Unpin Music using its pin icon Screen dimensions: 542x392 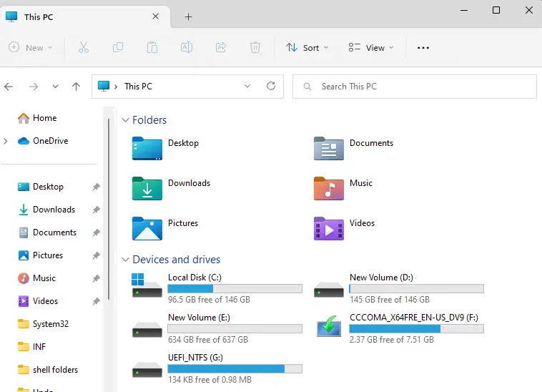pyautogui.click(x=96, y=278)
